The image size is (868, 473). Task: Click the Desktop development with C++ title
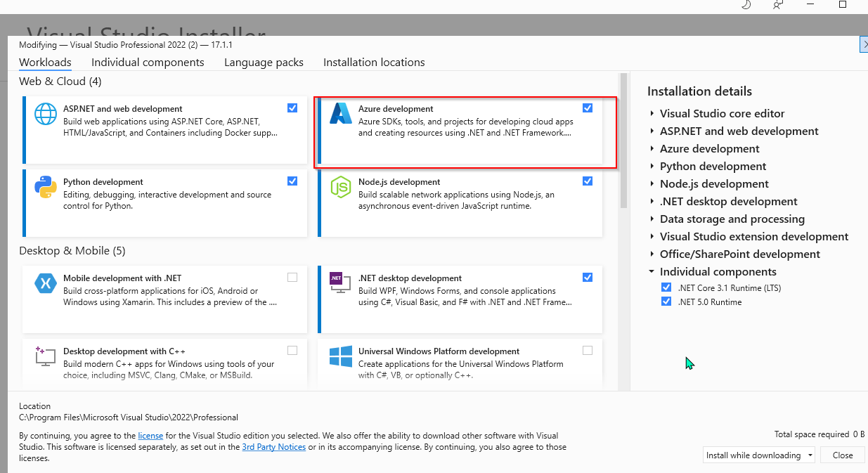[x=124, y=351]
